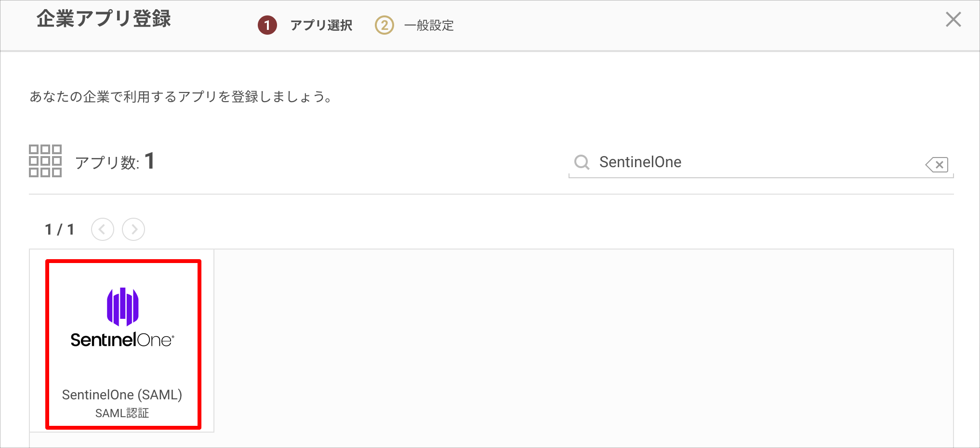Click step 1 circle icon
This screenshot has height=448, width=980.
click(x=268, y=25)
